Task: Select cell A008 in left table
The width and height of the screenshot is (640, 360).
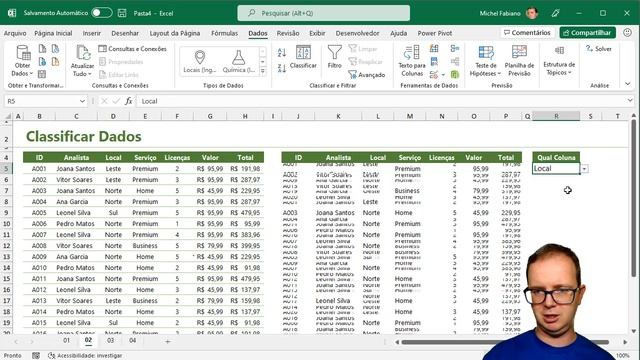Action: tap(39, 246)
